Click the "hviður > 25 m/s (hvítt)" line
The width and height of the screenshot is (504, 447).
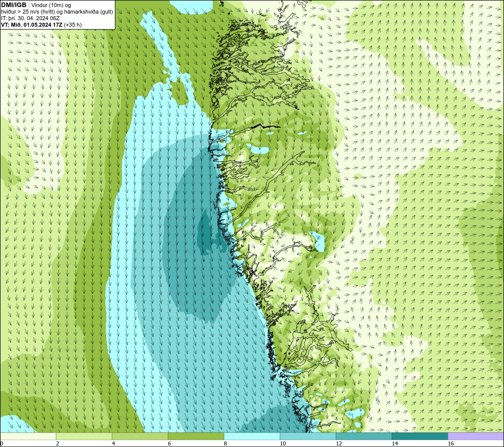(x=28, y=12)
